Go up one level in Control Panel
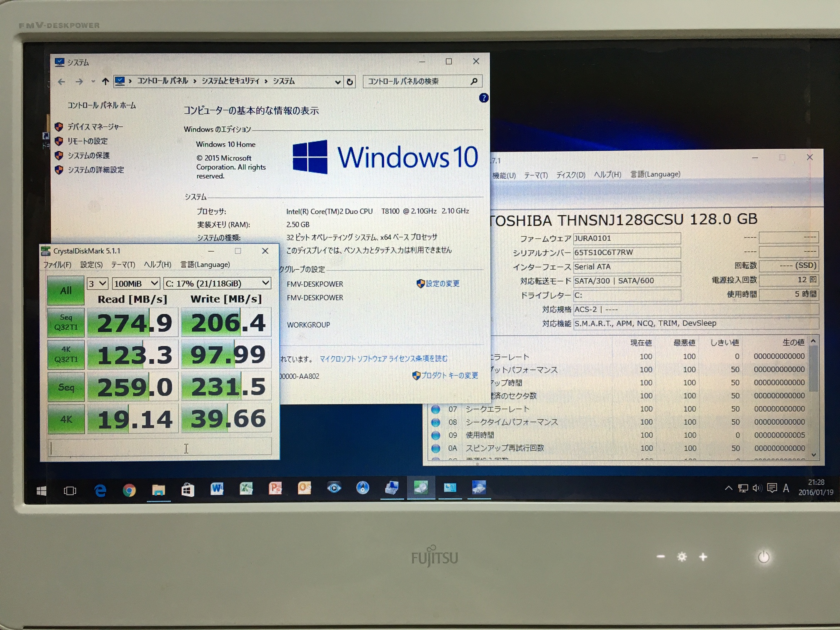Viewport: 840px width, 630px height. point(105,81)
